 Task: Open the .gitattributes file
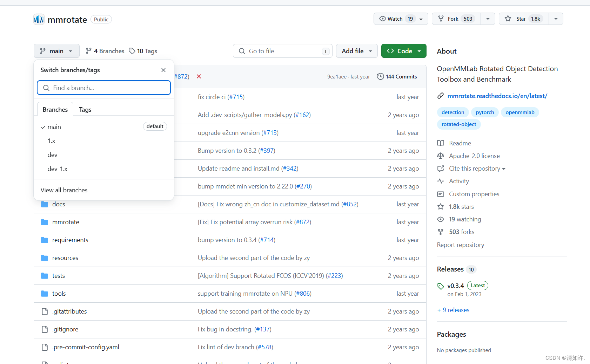point(69,311)
